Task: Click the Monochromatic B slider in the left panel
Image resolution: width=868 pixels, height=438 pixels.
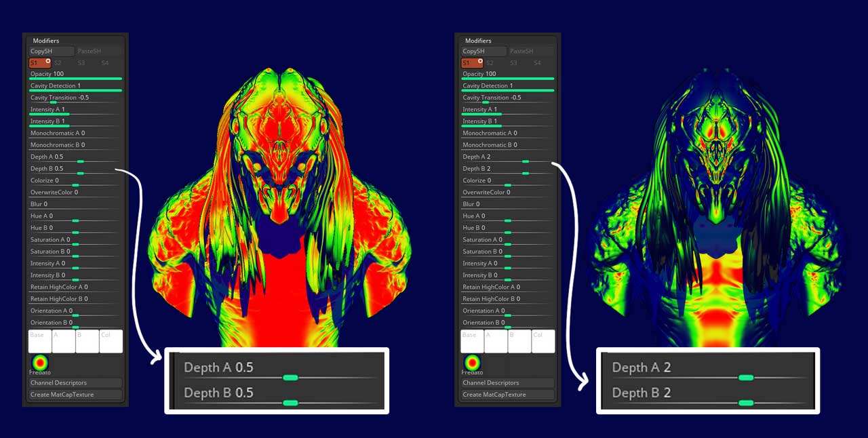Action: pos(75,146)
